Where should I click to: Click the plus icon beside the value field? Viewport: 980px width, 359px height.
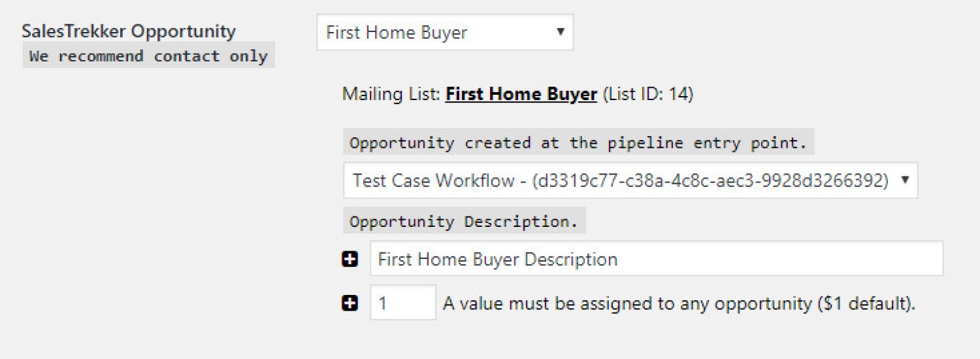click(350, 303)
